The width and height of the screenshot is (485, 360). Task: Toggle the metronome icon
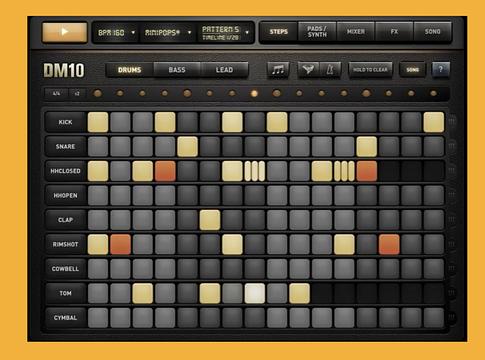point(330,70)
